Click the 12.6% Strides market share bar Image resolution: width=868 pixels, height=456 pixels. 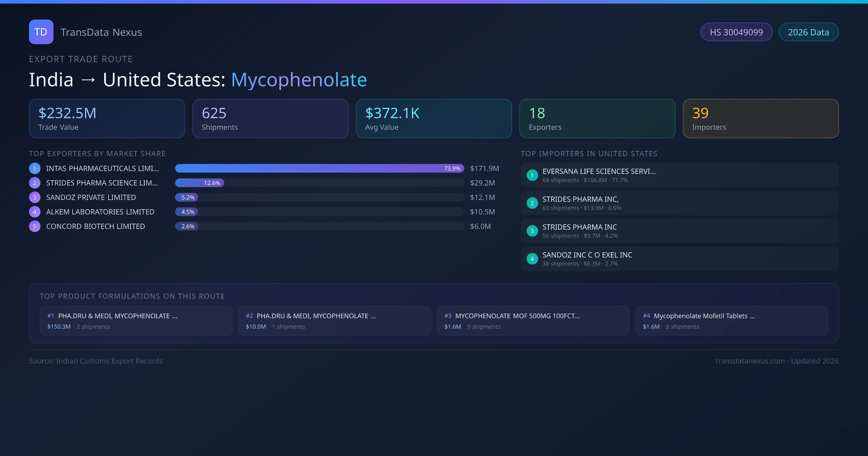pyautogui.click(x=200, y=183)
